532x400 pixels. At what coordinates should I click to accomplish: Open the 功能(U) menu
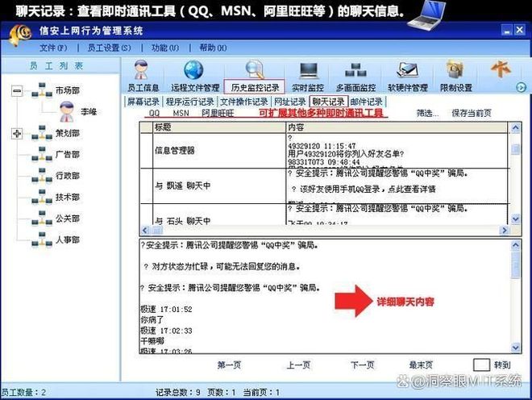click(165, 48)
